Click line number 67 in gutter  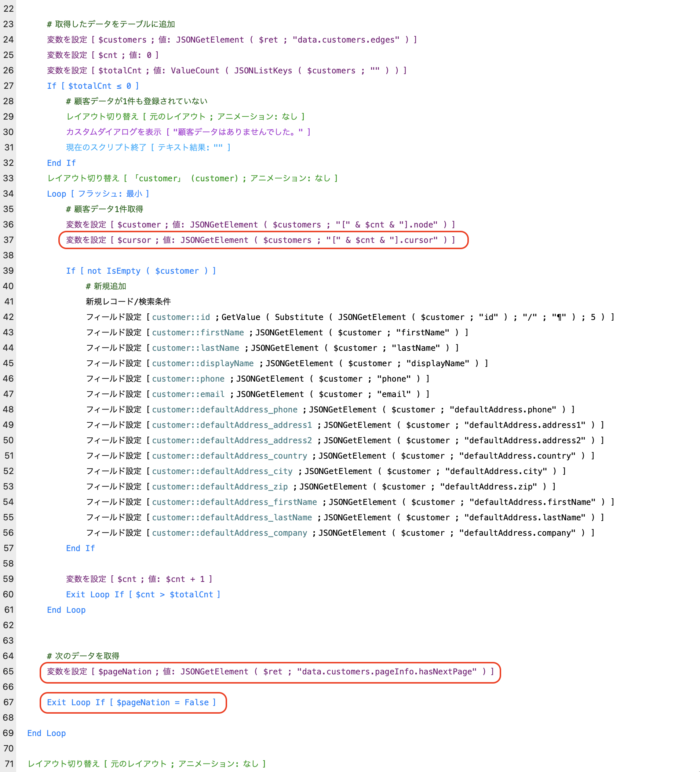click(x=8, y=702)
